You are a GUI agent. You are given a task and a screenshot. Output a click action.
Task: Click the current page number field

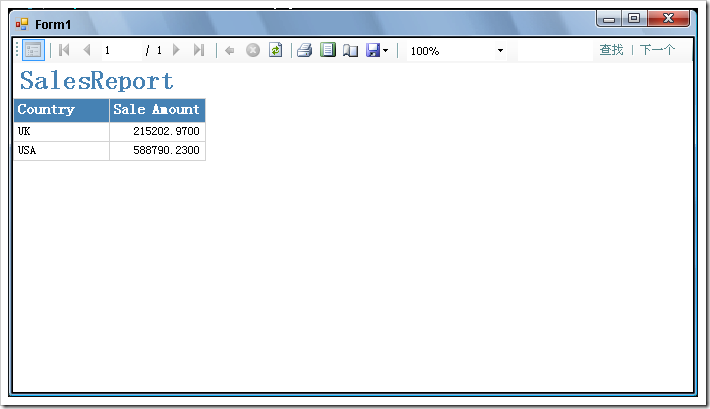[121, 50]
